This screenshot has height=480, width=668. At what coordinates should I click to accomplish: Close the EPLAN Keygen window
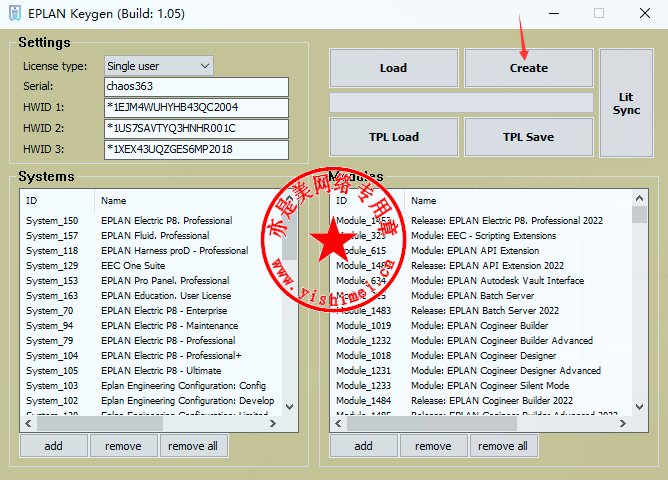tap(645, 14)
